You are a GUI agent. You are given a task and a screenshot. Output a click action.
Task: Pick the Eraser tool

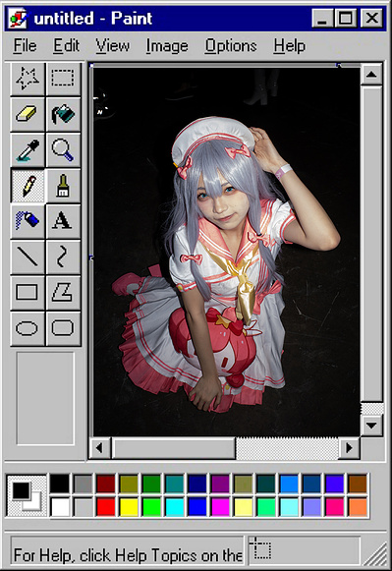(x=28, y=114)
